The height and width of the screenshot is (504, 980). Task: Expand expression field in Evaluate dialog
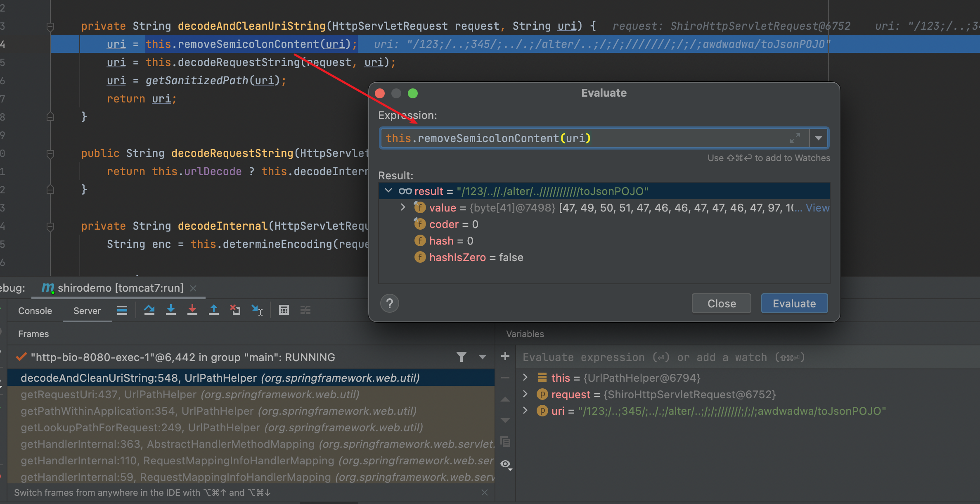point(795,138)
